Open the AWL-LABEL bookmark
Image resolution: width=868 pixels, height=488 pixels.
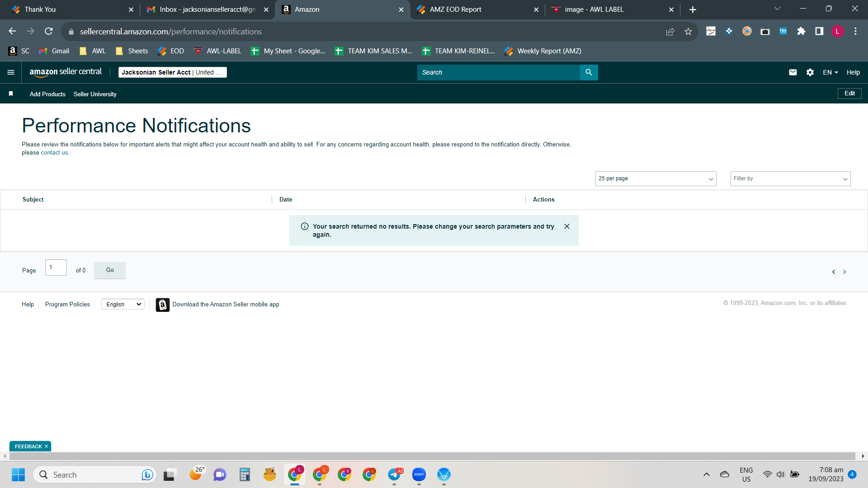pos(217,51)
